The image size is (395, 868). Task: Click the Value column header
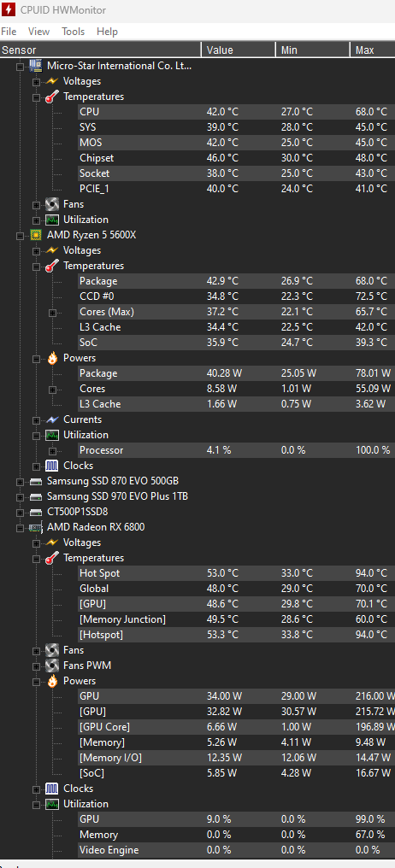tap(239, 50)
